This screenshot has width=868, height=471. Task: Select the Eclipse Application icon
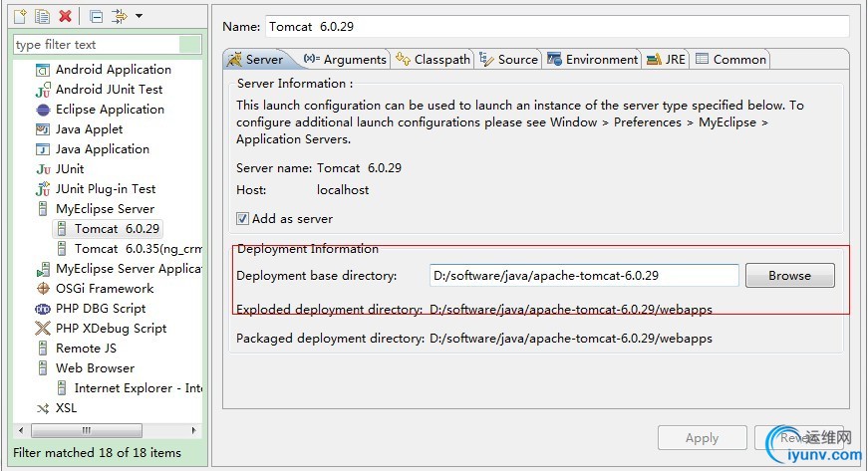43,110
